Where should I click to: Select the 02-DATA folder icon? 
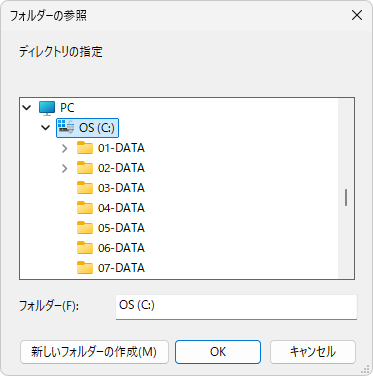click(x=85, y=168)
